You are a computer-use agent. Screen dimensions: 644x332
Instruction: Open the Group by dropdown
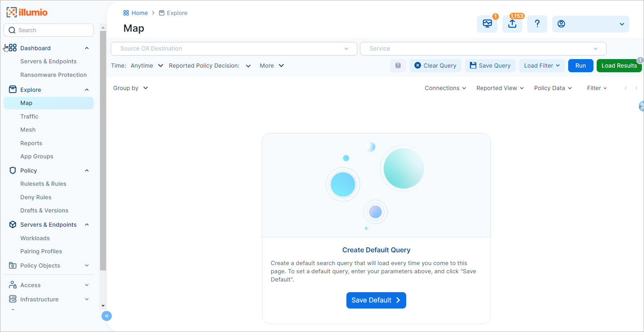[130, 88]
